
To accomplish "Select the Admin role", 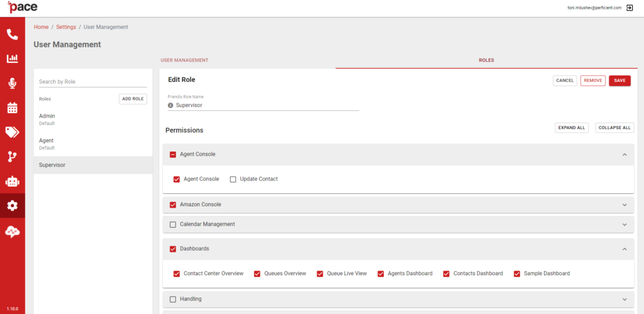I will [93, 120].
